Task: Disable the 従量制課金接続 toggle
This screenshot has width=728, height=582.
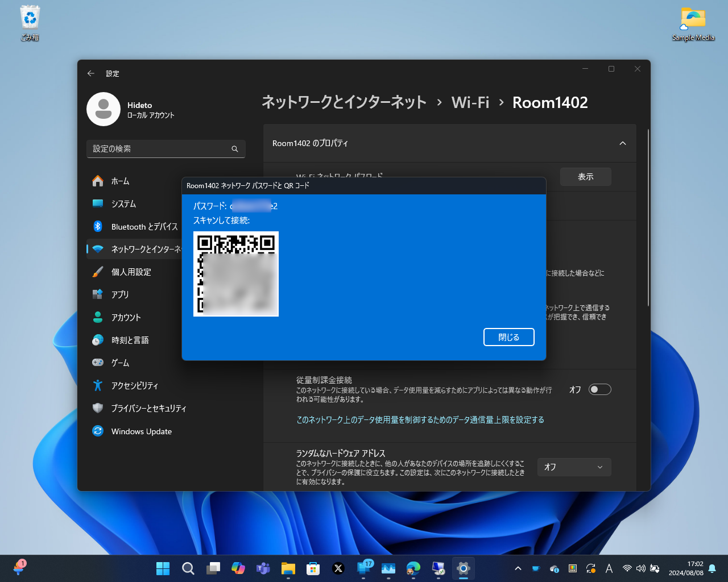Action: point(599,389)
